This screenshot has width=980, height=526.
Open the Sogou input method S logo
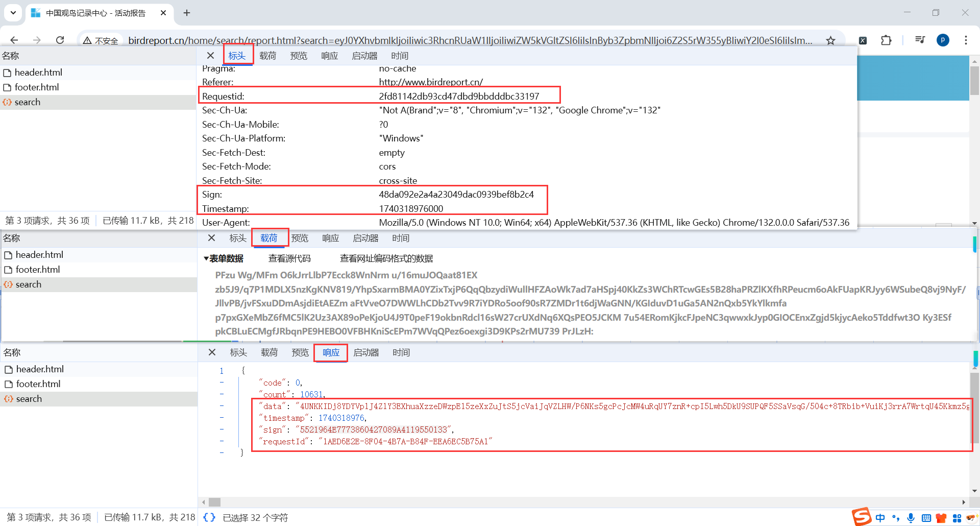[x=862, y=517]
